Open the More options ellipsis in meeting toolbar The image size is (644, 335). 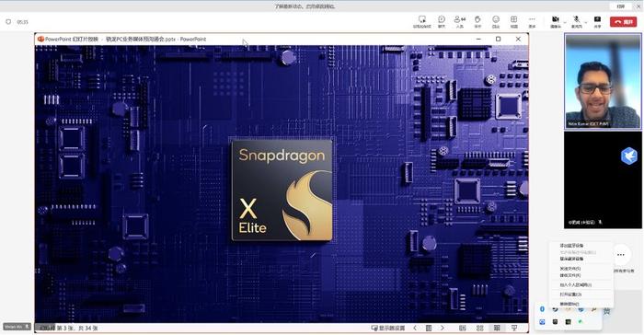[x=532, y=21]
